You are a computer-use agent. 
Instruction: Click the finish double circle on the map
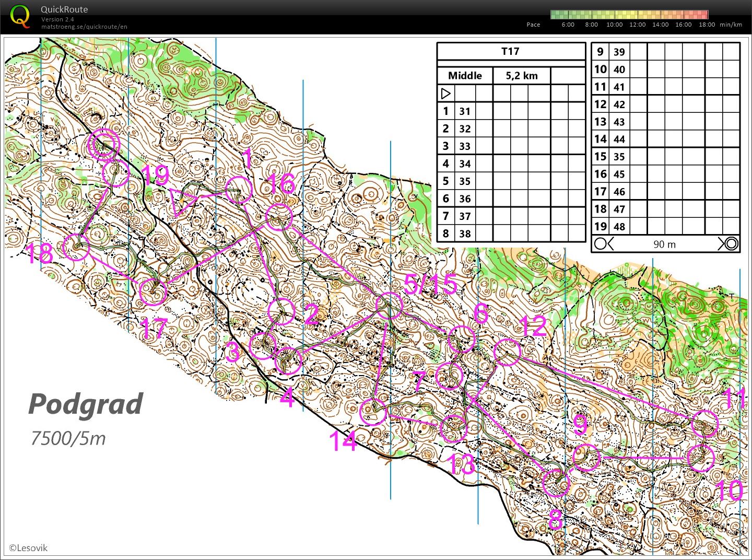pos(103,143)
